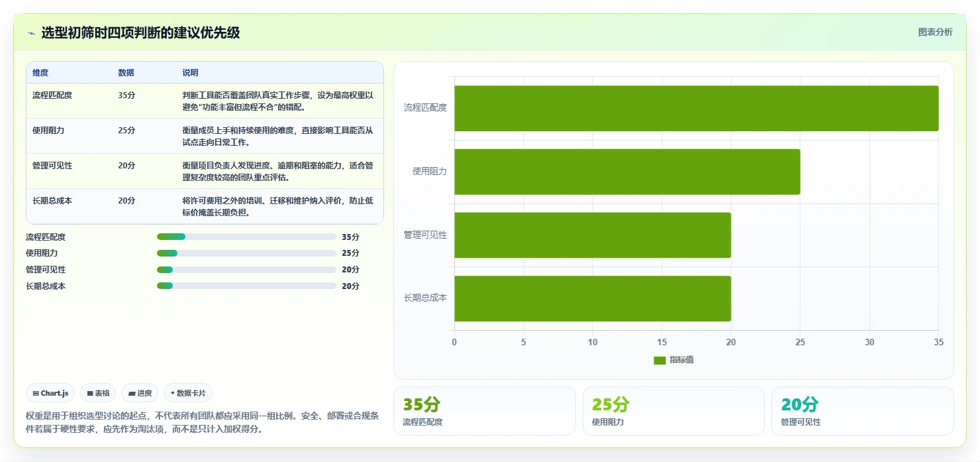
Task: Click the lightning icon beside the title
Action: (31, 33)
